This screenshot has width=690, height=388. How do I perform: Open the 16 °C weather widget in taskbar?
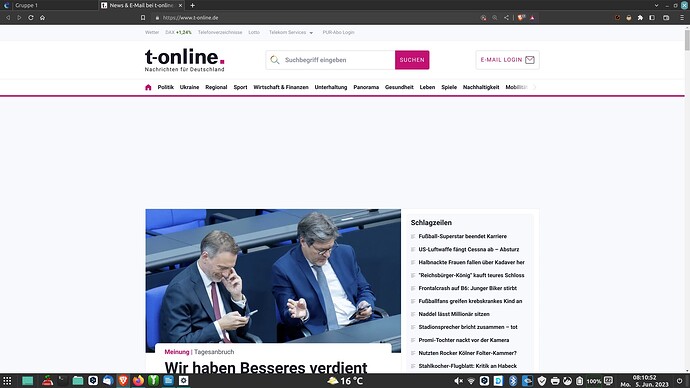345,381
